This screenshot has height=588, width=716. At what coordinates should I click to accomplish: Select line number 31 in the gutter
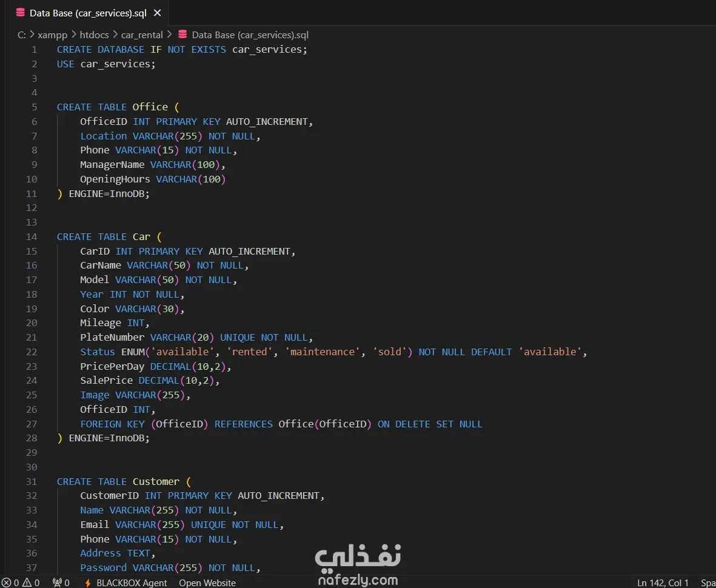(x=32, y=482)
